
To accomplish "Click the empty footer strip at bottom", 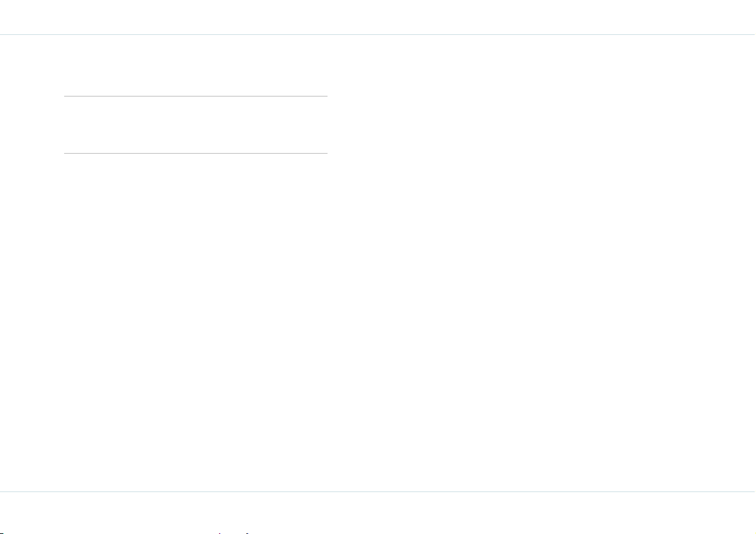I will click(x=378, y=511).
